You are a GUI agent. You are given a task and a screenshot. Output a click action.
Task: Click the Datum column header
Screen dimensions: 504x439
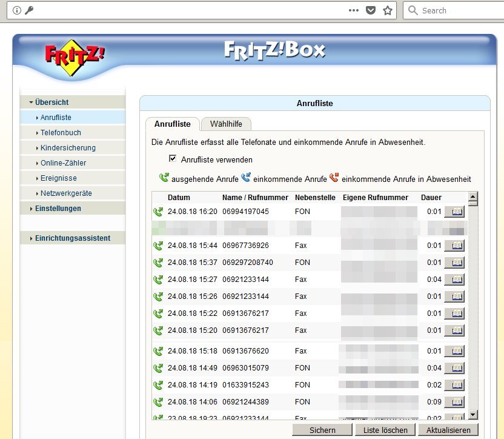[179, 198]
